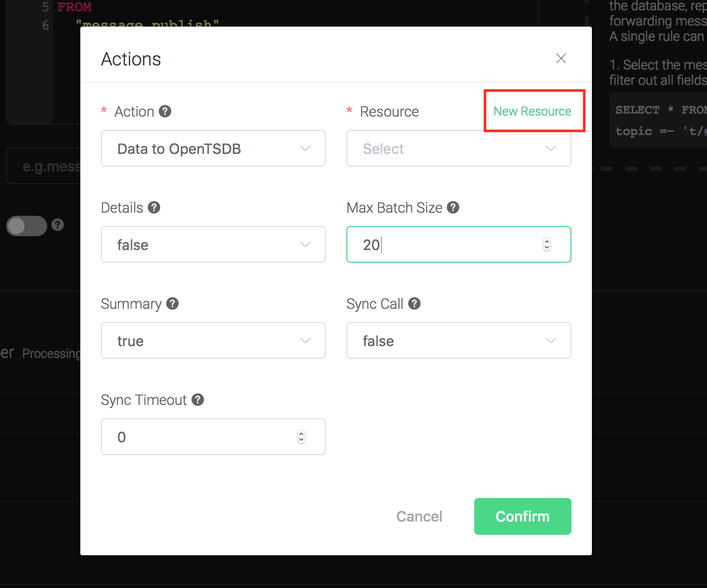Click the Sync Timeout help icon

(x=198, y=399)
